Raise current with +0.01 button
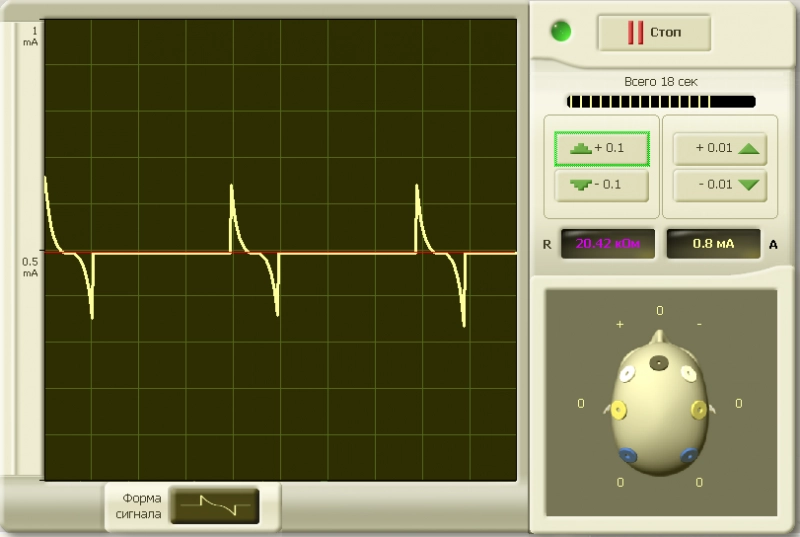This screenshot has width=800, height=537. [x=719, y=148]
